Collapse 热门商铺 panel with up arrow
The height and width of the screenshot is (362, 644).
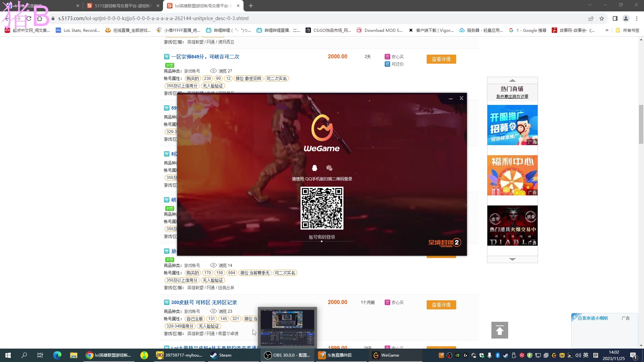(512, 80)
